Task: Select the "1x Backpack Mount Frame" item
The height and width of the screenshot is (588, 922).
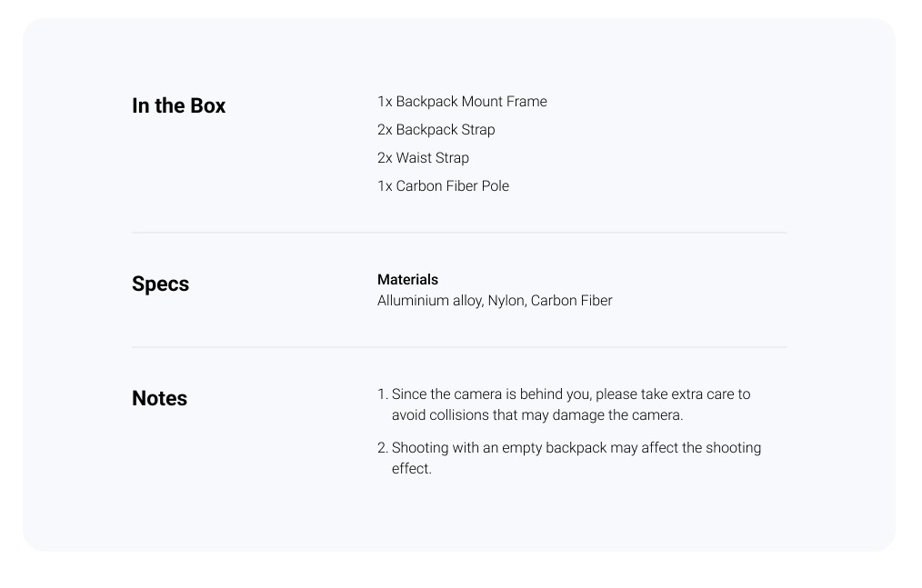Action: pos(462,102)
